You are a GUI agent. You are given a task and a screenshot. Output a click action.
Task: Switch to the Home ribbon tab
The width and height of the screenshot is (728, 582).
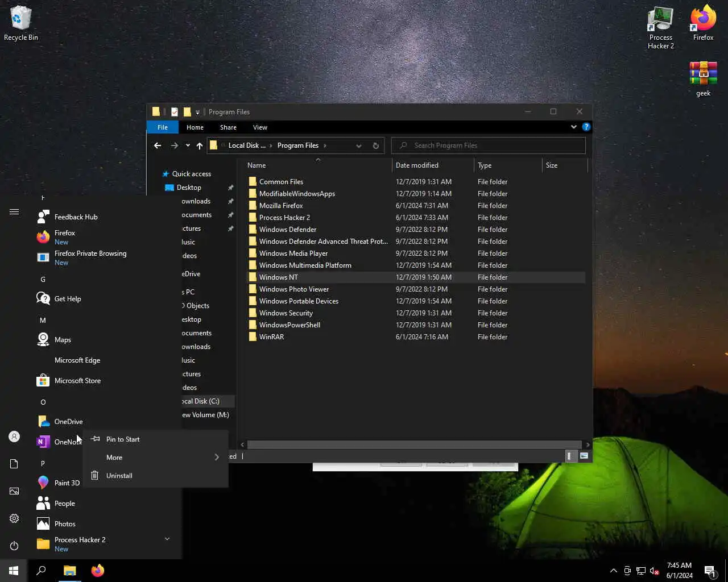pos(195,127)
